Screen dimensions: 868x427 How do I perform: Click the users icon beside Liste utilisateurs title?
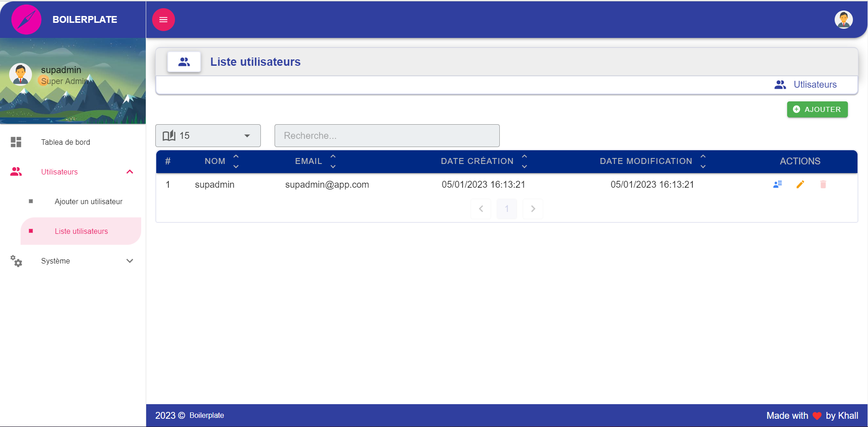pyautogui.click(x=184, y=62)
